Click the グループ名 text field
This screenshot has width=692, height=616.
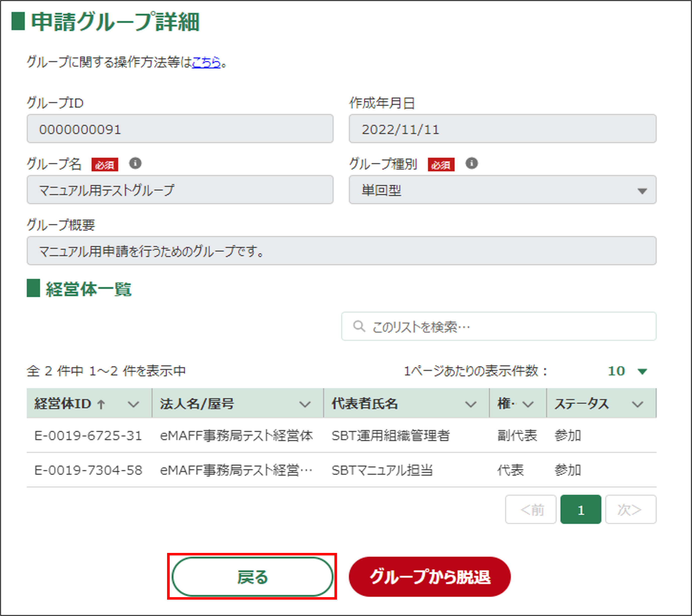(180, 190)
